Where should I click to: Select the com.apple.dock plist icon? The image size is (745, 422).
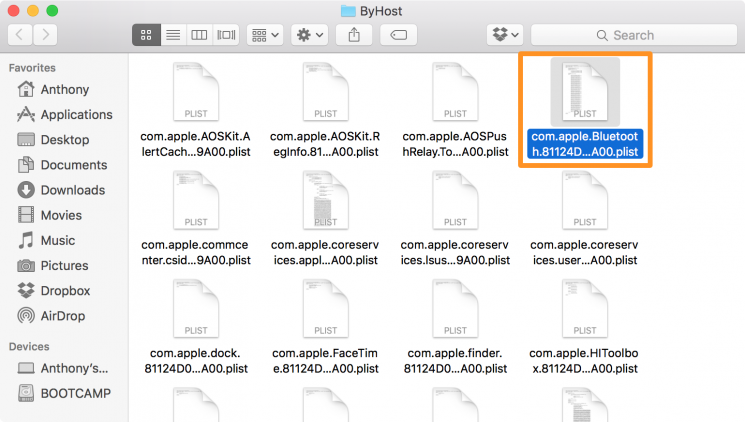(196, 308)
